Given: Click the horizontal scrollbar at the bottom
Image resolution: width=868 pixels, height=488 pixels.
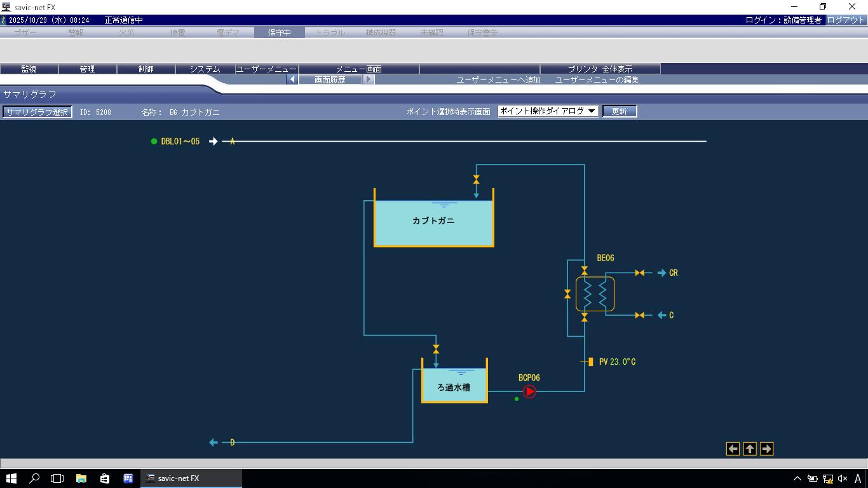Looking at the screenshot, I should point(433,463).
